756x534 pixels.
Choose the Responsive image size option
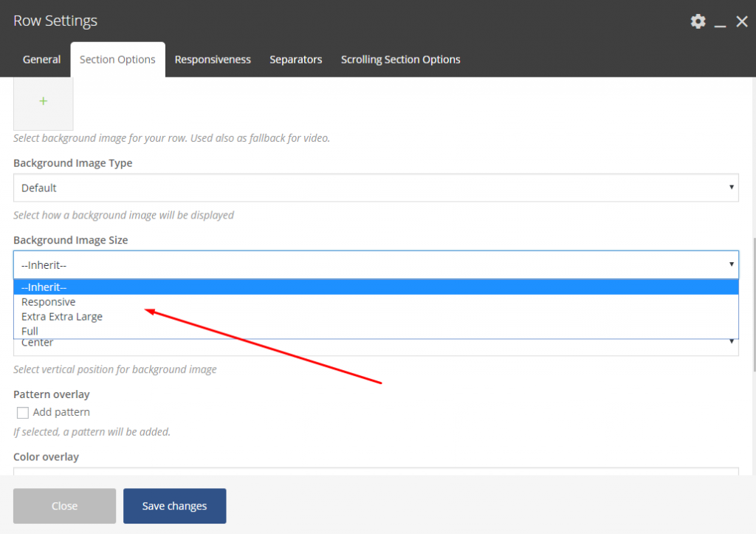pyautogui.click(x=49, y=302)
